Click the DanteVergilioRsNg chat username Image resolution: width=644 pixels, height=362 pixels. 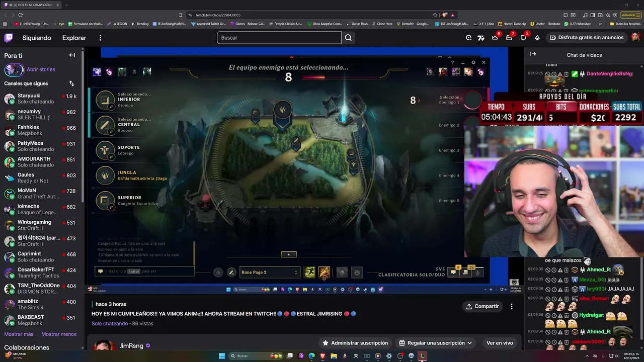pos(609,74)
